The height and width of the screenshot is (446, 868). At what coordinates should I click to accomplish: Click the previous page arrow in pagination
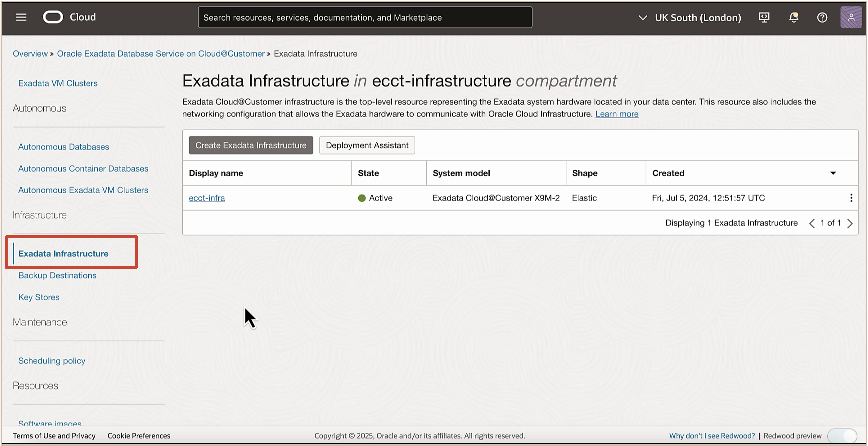coord(812,223)
